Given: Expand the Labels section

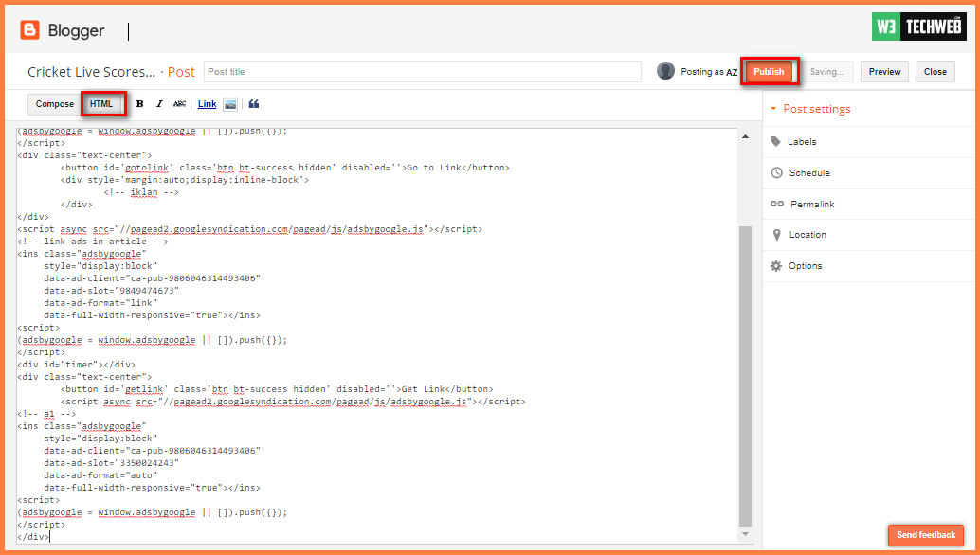Looking at the screenshot, I should tap(801, 142).
